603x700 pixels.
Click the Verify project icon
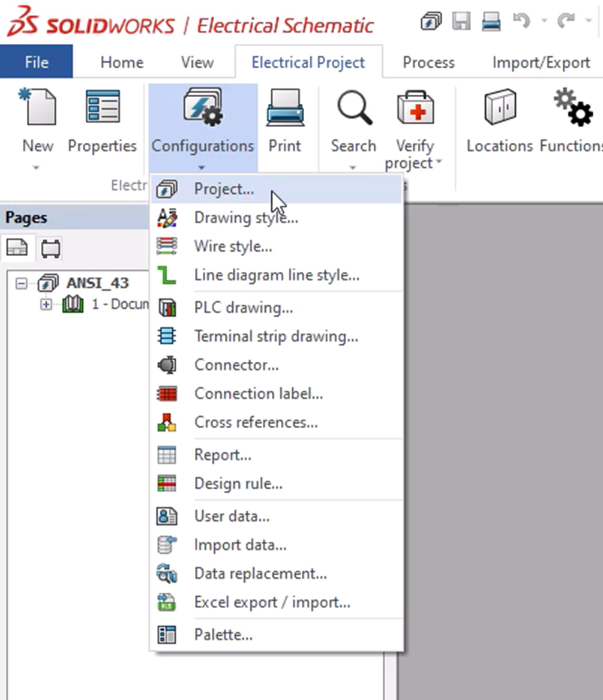click(415, 107)
